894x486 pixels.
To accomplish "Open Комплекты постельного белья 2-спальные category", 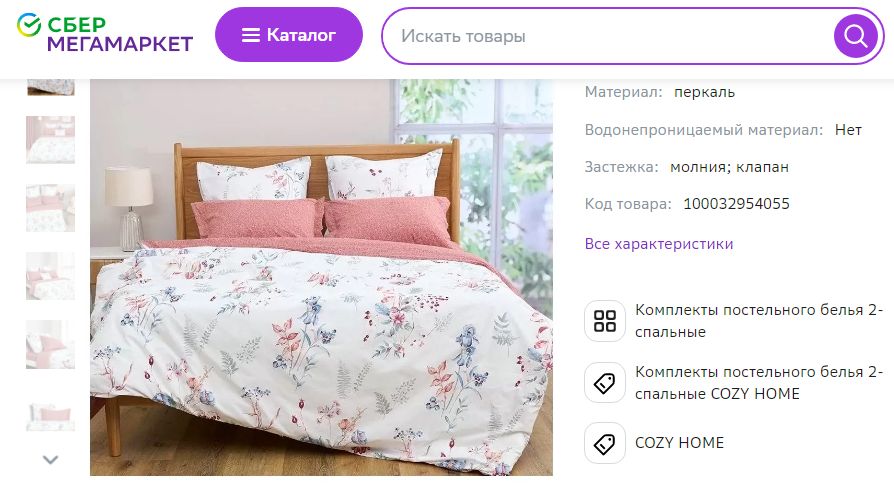I will click(x=759, y=321).
